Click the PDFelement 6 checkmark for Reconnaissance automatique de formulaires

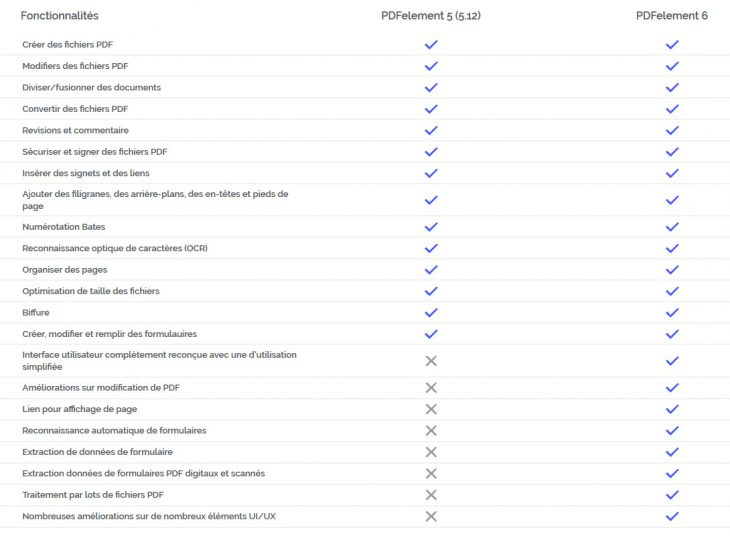[x=672, y=431]
